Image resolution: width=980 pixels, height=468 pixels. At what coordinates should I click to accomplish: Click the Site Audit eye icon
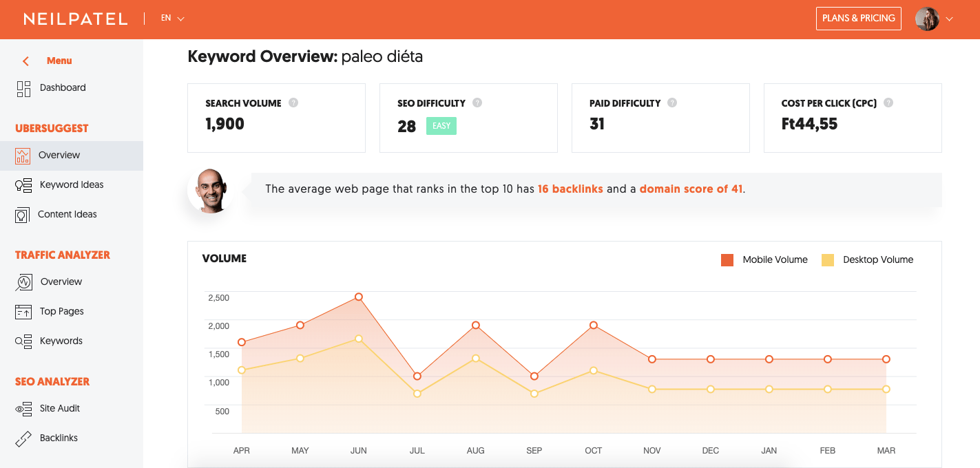click(x=23, y=409)
